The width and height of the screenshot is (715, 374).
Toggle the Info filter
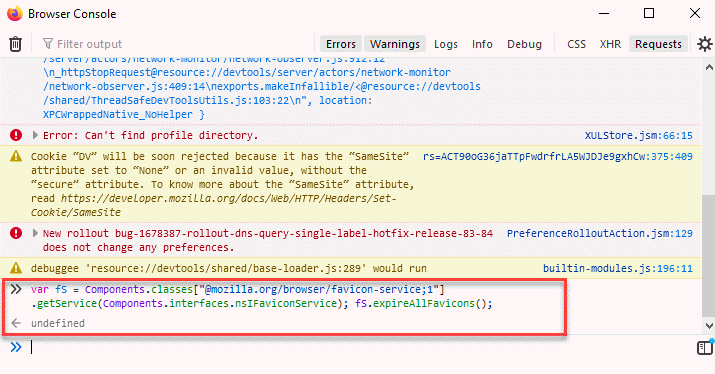click(482, 44)
